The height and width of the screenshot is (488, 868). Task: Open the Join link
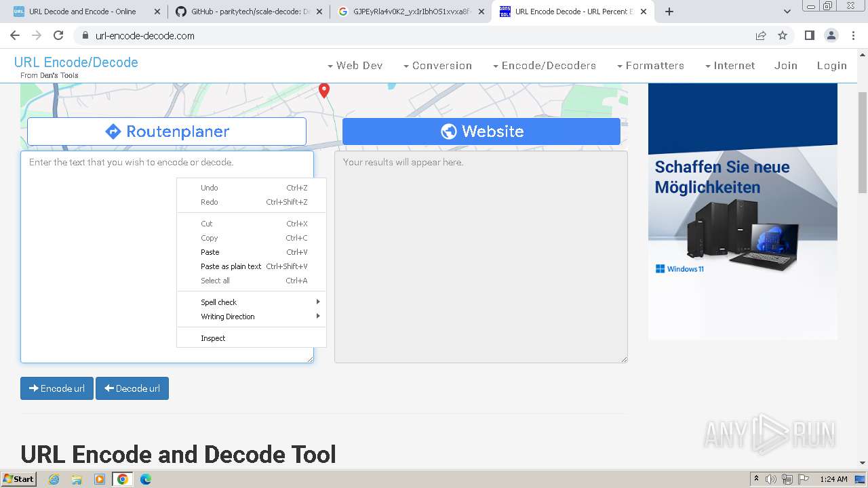(786, 66)
